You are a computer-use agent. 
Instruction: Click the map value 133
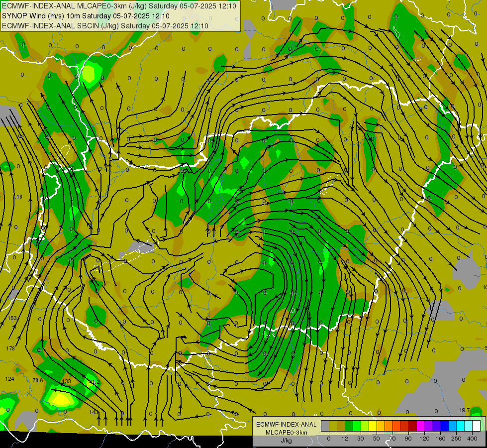click(67, 381)
